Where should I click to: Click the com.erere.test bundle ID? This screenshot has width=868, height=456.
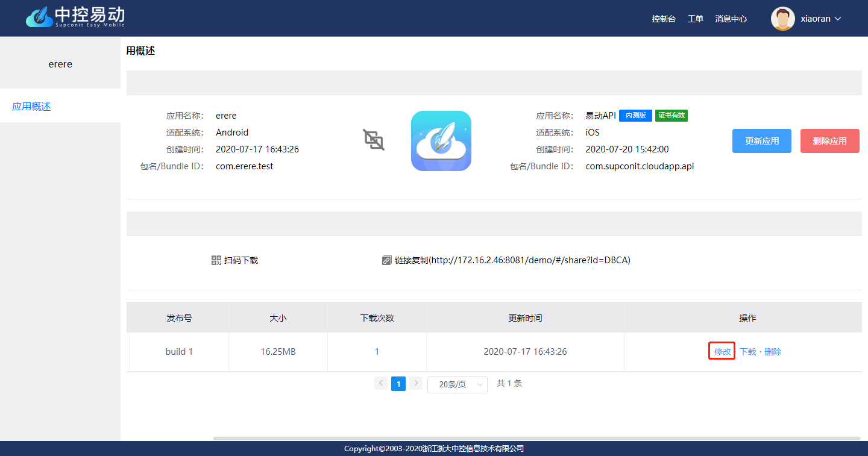click(x=244, y=166)
